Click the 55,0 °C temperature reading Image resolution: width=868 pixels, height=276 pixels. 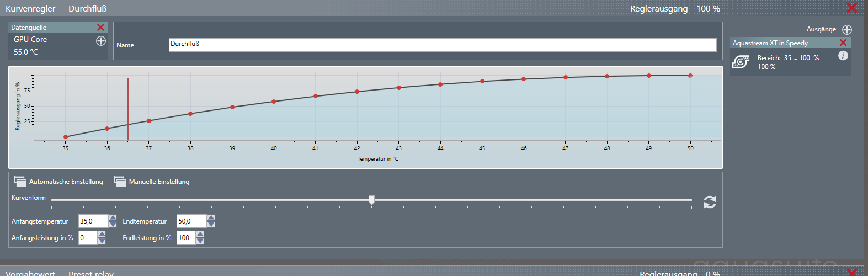(x=26, y=52)
